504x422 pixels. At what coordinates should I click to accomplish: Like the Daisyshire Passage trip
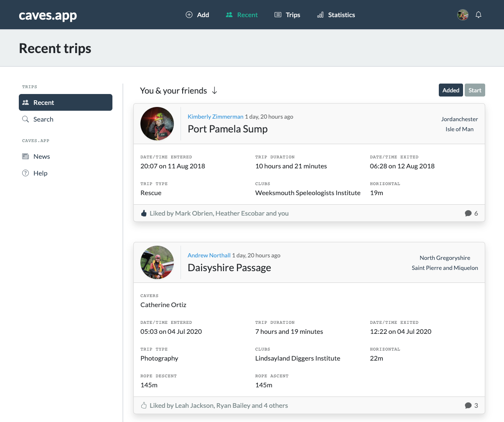click(144, 405)
